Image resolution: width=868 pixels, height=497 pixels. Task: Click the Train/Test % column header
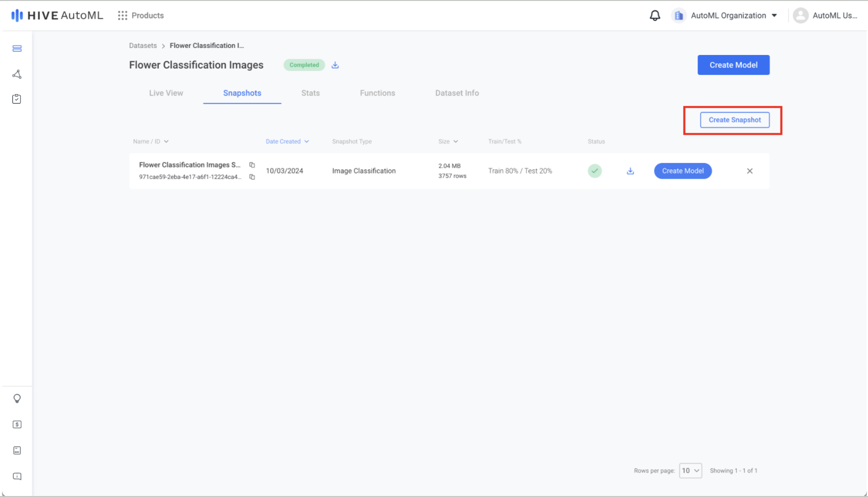pos(504,141)
